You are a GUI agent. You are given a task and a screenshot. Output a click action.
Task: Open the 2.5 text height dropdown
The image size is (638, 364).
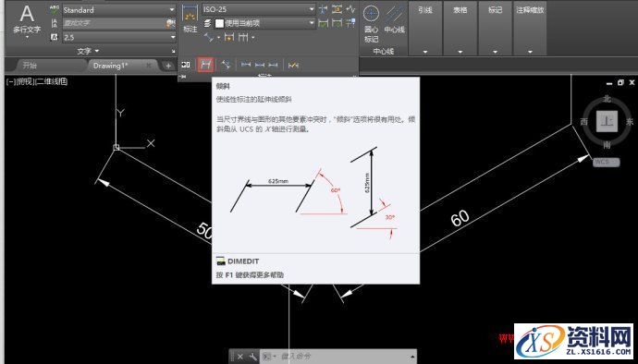(118, 37)
